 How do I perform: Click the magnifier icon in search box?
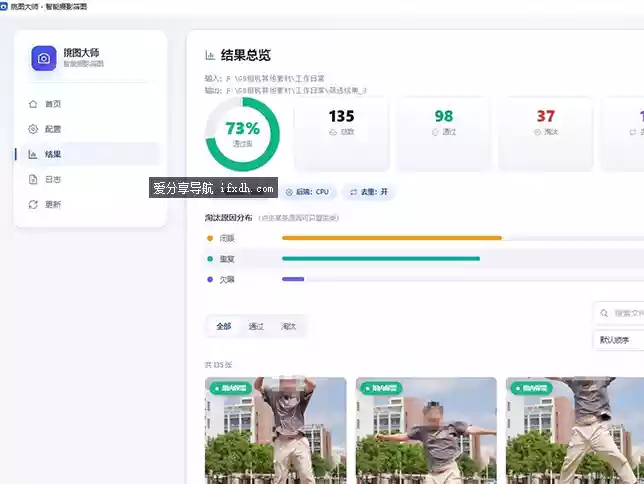click(604, 313)
